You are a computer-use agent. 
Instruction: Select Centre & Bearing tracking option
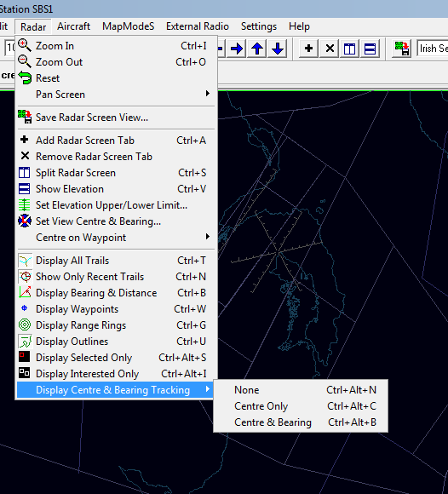coord(301,422)
